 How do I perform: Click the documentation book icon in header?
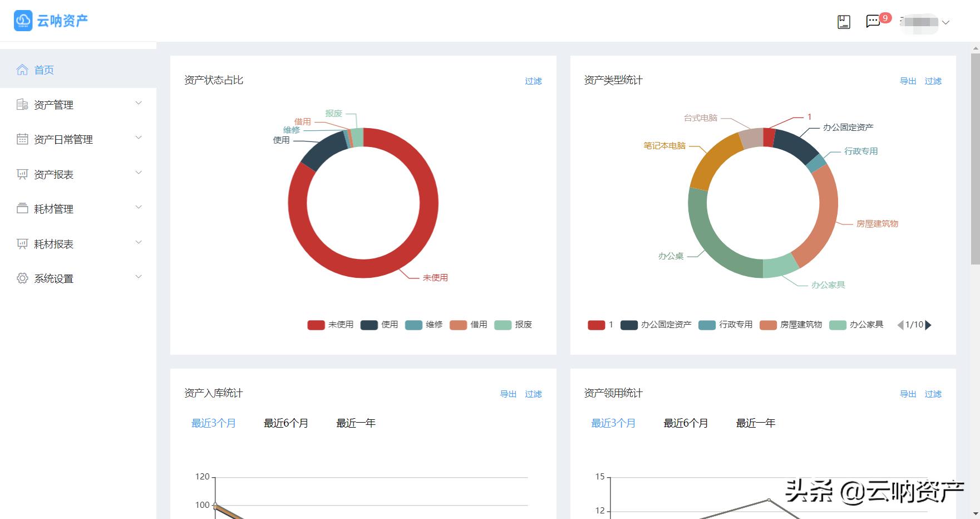coord(843,21)
